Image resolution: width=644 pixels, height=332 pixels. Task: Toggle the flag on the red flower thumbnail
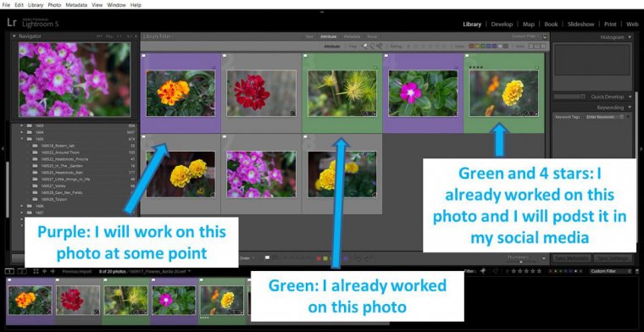point(225,55)
